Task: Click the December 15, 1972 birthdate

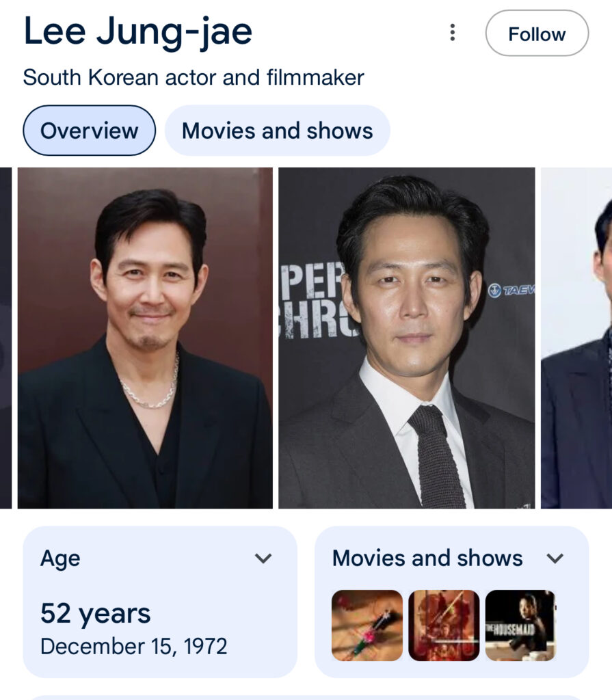Action: tap(133, 646)
